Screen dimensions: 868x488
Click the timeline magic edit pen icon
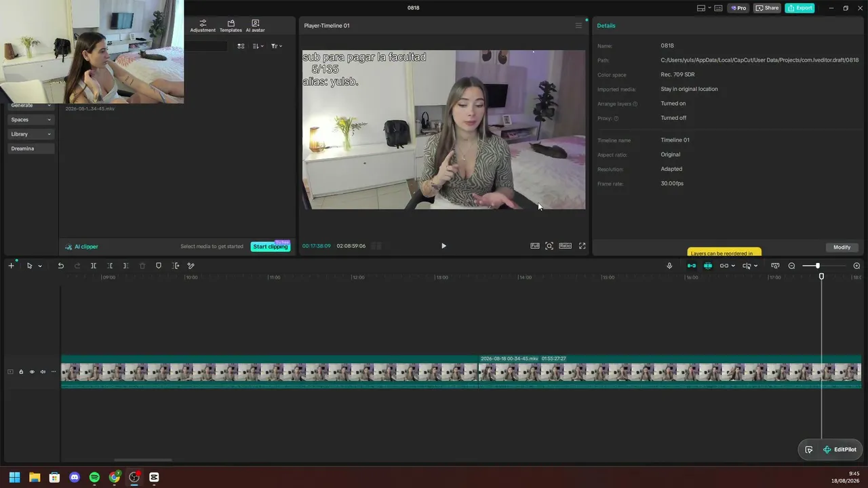[x=191, y=266]
